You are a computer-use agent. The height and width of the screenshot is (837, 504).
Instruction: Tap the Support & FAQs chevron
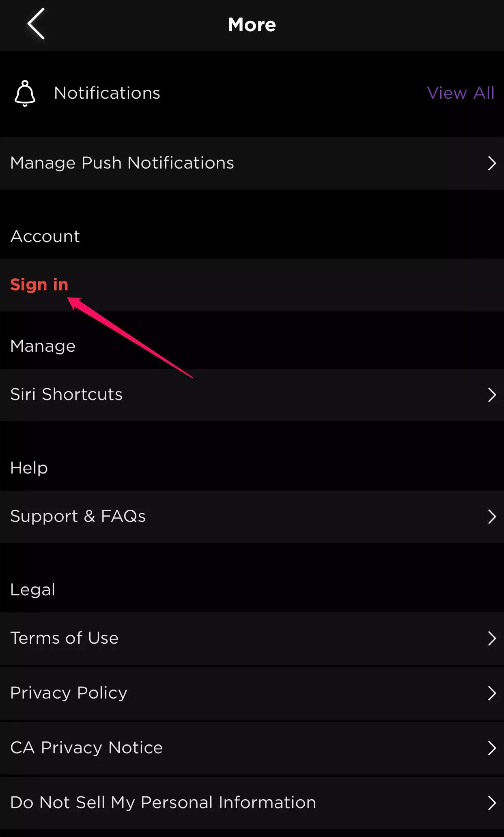pyautogui.click(x=492, y=517)
